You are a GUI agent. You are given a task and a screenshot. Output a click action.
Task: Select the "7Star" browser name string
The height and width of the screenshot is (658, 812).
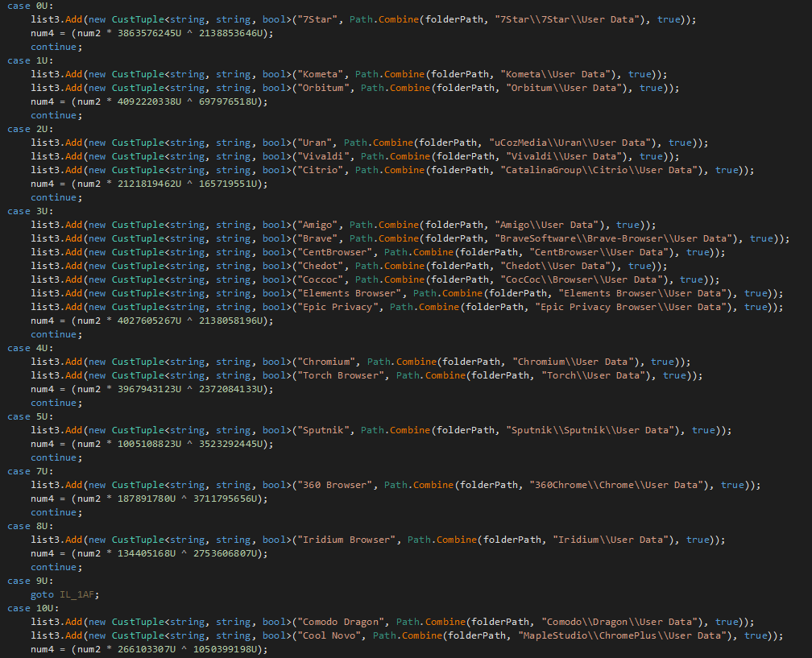click(x=317, y=19)
